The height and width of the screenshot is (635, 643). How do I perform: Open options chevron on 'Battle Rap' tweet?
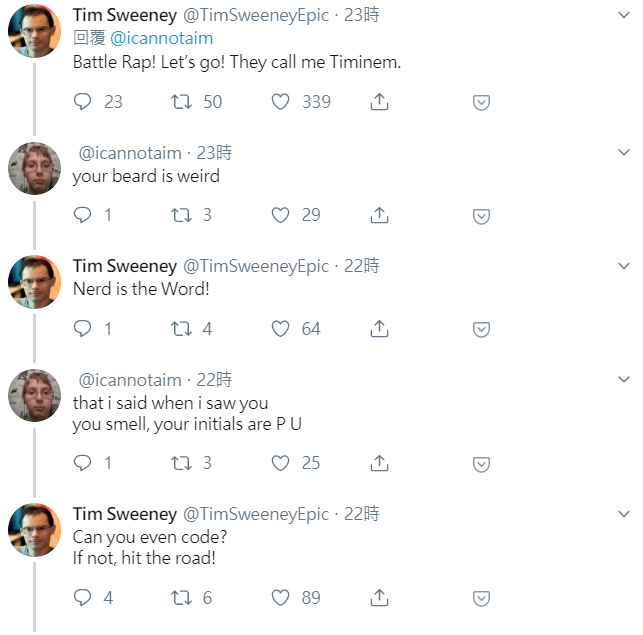click(624, 15)
